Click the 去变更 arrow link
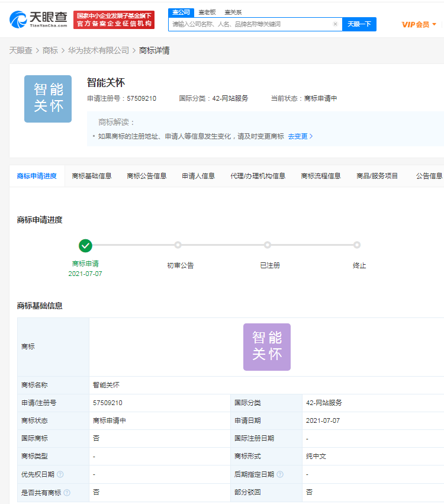 click(x=300, y=136)
